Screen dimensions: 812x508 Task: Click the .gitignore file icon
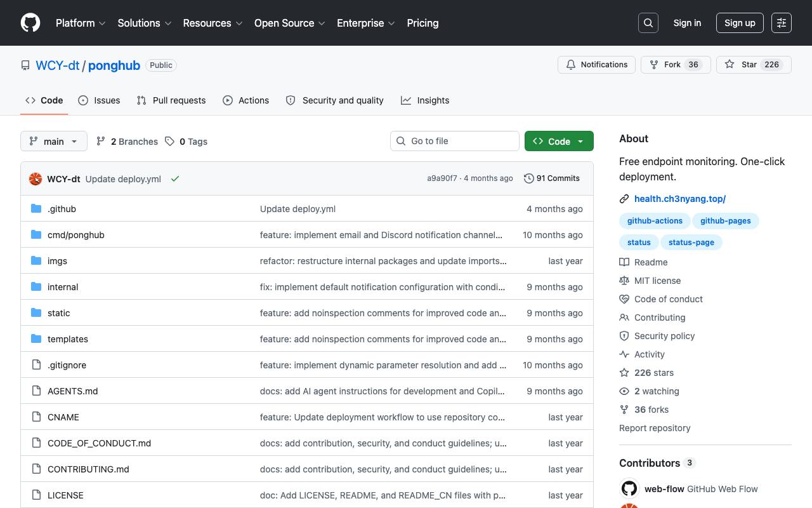pos(36,365)
